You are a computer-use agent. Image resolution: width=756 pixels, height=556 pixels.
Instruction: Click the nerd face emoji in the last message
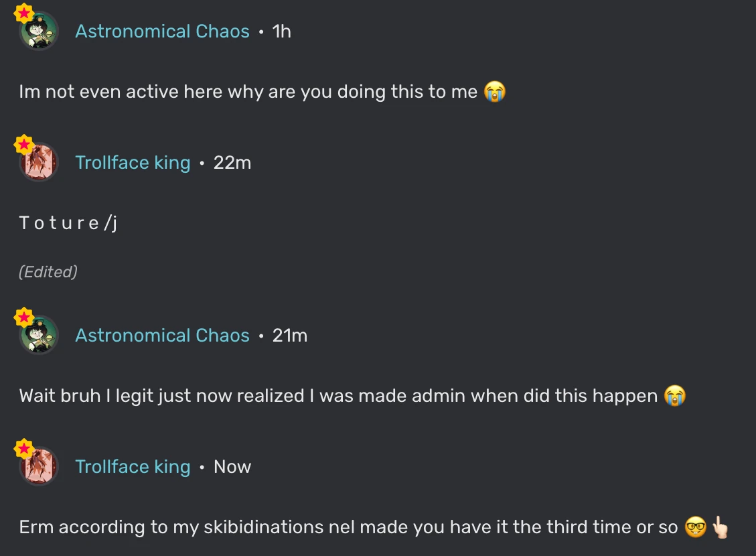pyautogui.click(x=696, y=527)
